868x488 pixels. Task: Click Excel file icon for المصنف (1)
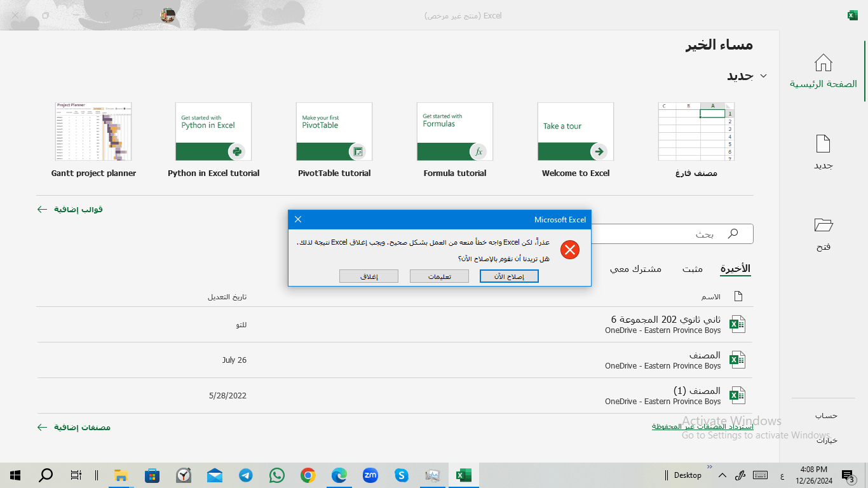tap(737, 395)
